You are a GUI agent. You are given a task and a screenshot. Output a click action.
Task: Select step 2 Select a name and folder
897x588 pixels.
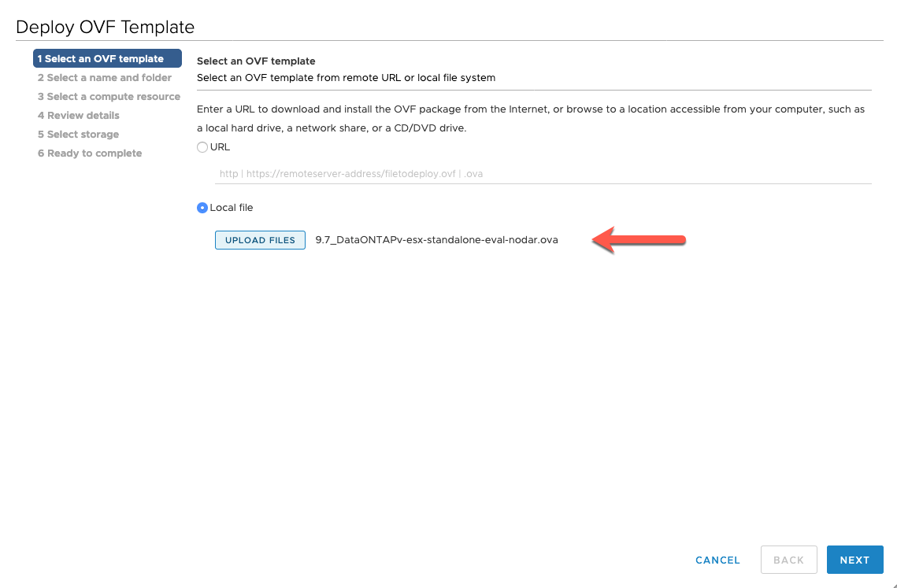(x=104, y=77)
